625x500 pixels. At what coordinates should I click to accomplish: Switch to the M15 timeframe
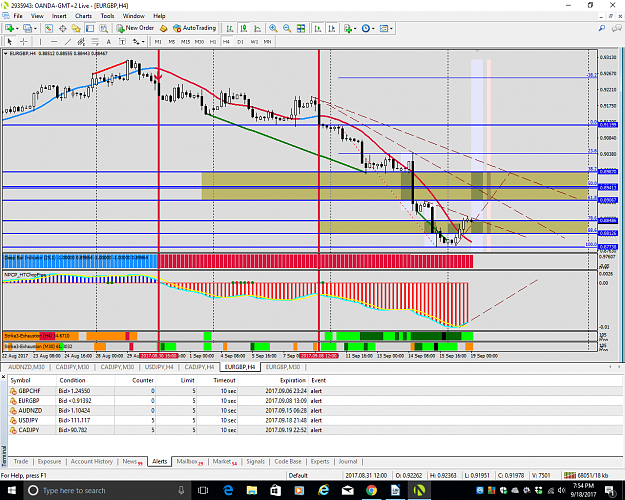point(185,41)
